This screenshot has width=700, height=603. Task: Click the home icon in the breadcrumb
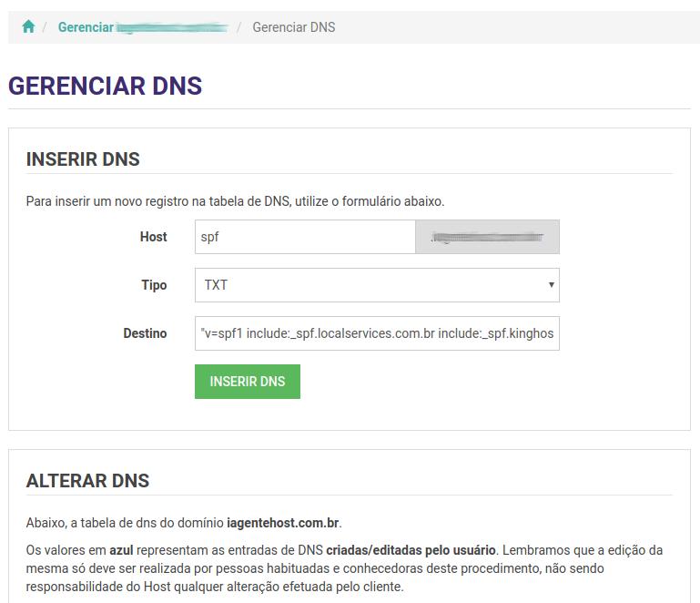(x=28, y=27)
